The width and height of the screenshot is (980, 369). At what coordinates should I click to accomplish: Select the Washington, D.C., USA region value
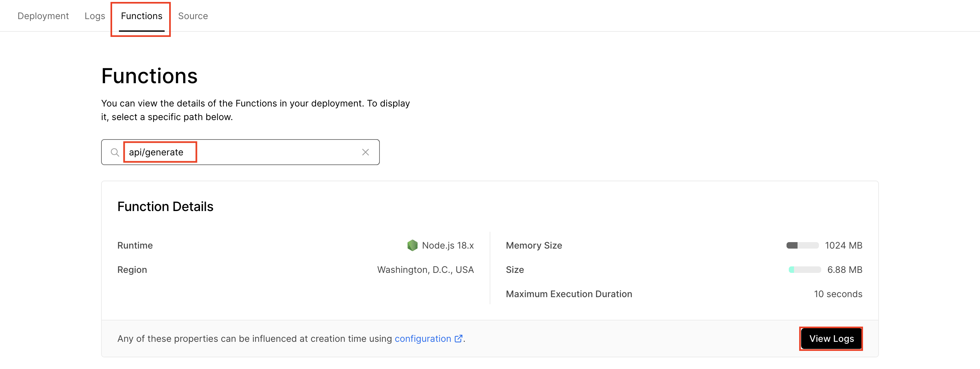[425, 270]
